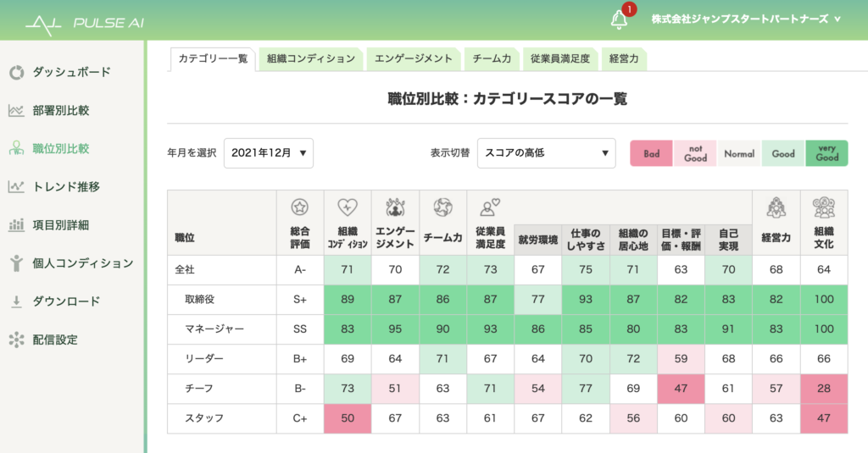Open the 配信設定 settings icon
868x453 pixels.
pos(16,340)
